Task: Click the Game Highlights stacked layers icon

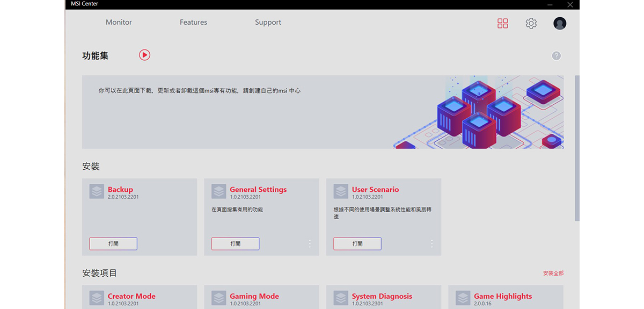Action: point(463,298)
